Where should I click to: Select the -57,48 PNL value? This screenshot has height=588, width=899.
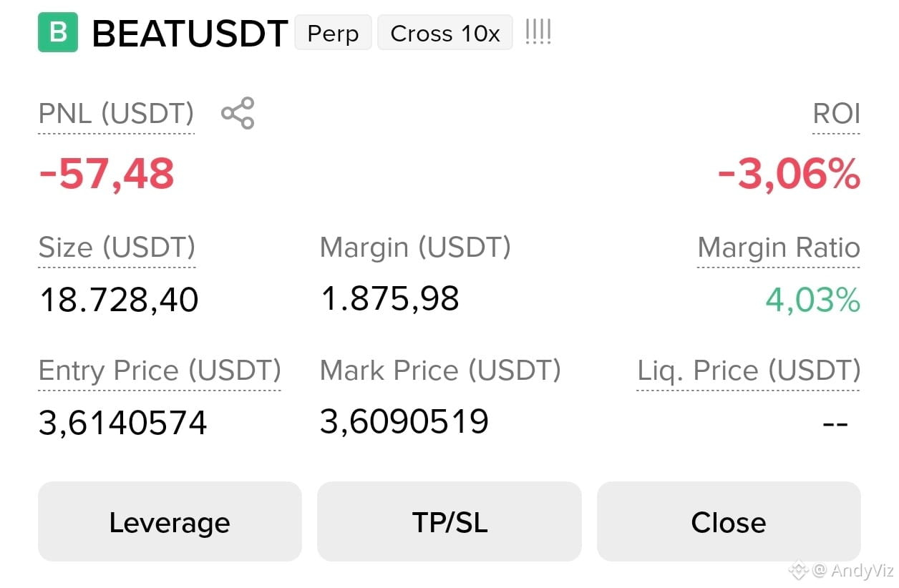point(107,174)
